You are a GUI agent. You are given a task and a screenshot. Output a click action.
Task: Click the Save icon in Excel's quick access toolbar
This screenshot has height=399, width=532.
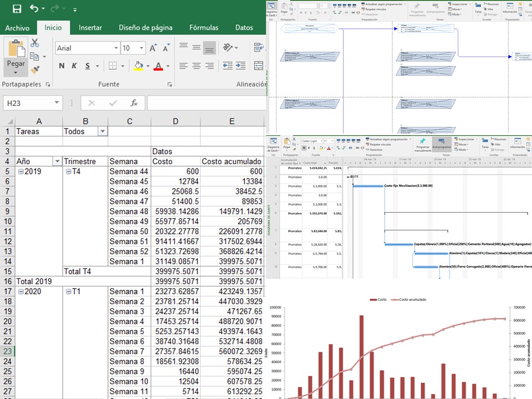coord(17,9)
